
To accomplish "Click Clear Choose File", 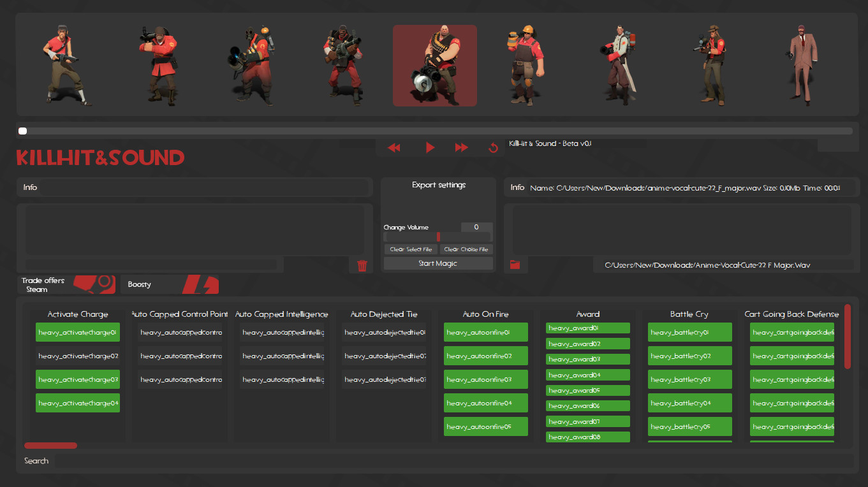I will point(466,249).
